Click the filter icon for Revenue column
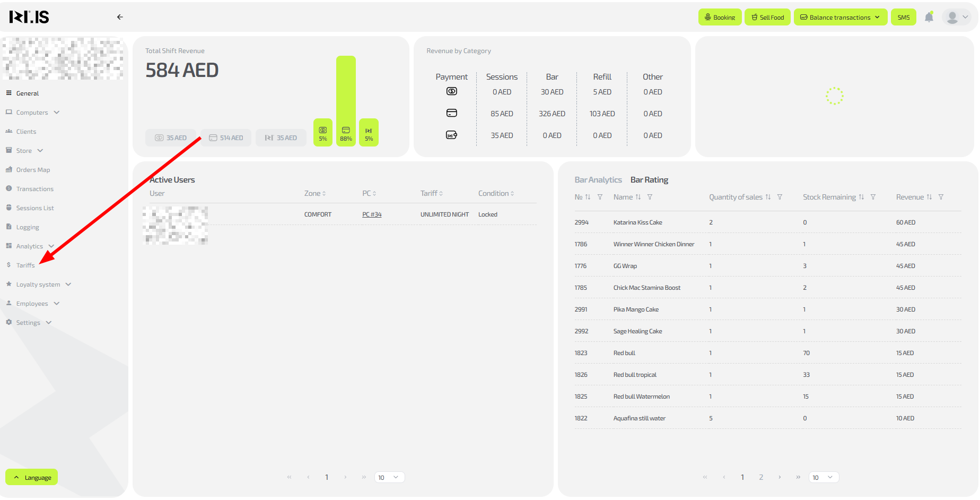 click(x=941, y=197)
